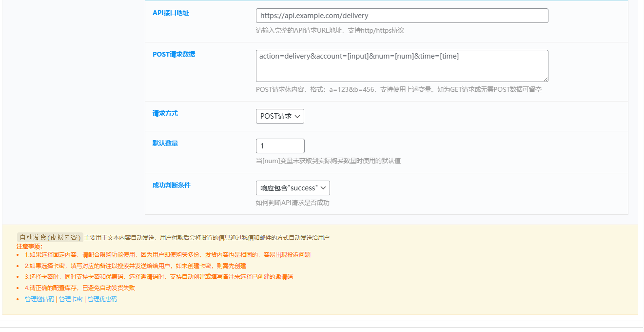Screen dimensions: 644x332
Task: Click the 成功判断条件 label
Action: point(172,185)
